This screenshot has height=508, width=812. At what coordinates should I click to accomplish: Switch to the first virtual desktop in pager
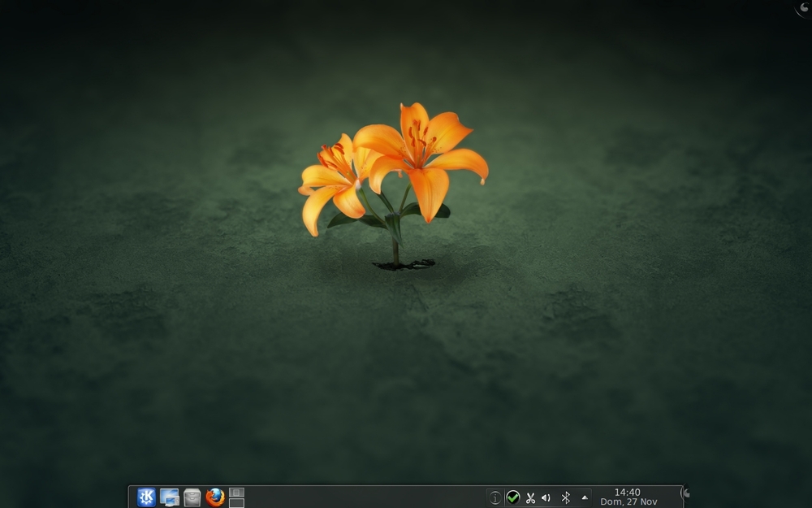pyautogui.click(x=236, y=493)
